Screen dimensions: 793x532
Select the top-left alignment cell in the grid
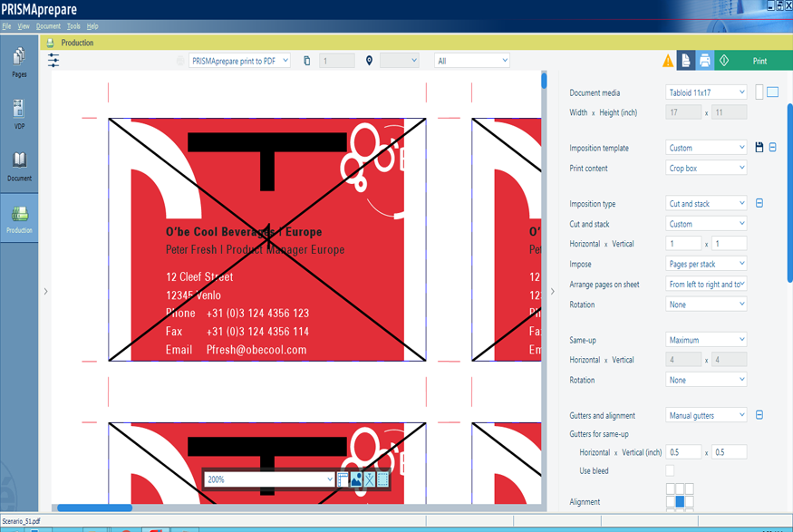pyautogui.click(x=670, y=488)
